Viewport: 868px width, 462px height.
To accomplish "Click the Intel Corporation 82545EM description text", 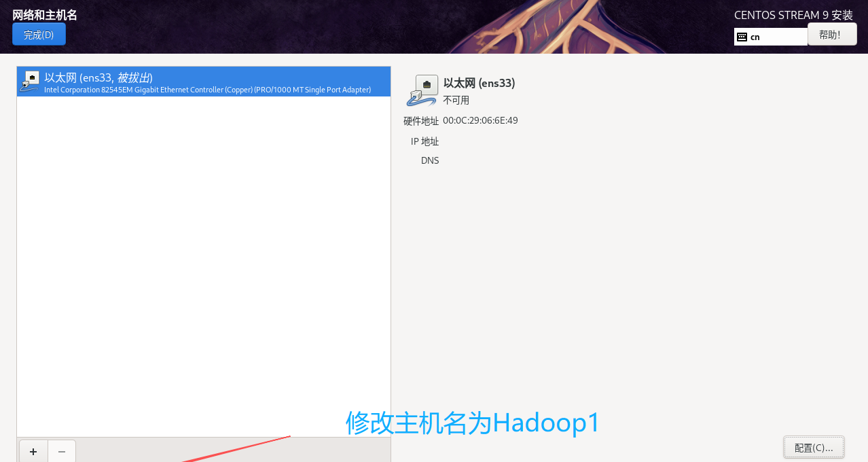I will point(207,90).
